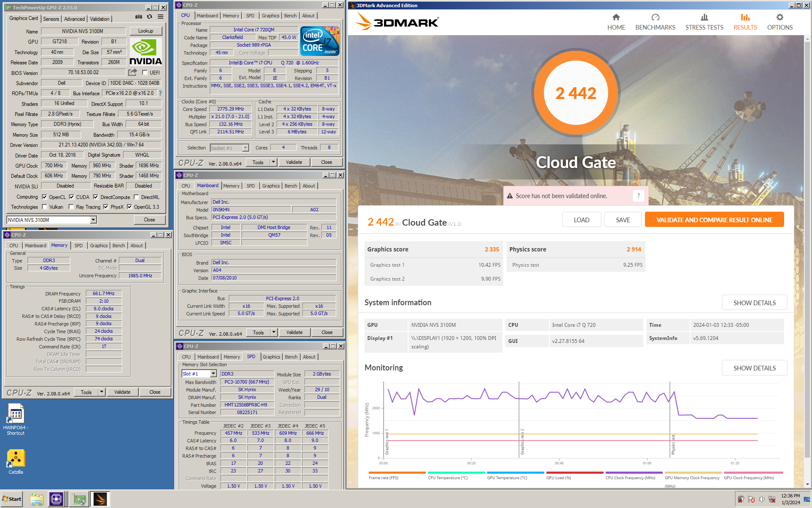Image resolution: width=812 pixels, height=508 pixels.
Task: Click the Start button
Action: (12, 499)
